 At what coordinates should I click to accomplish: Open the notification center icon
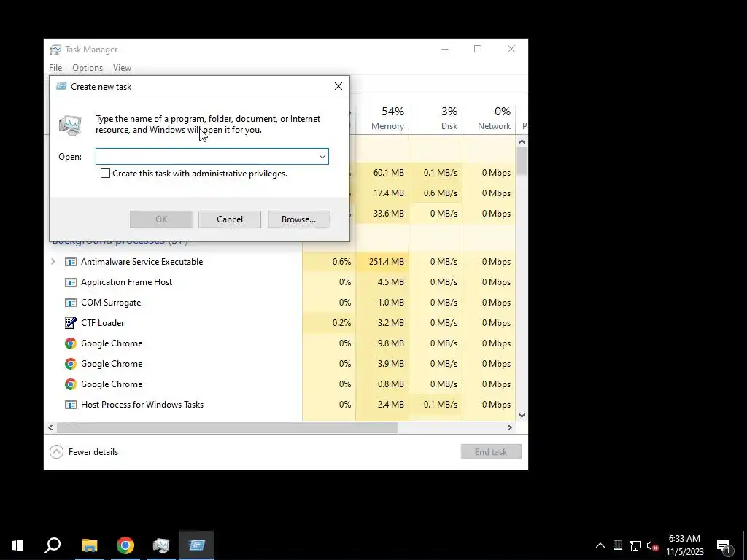click(724, 545)
